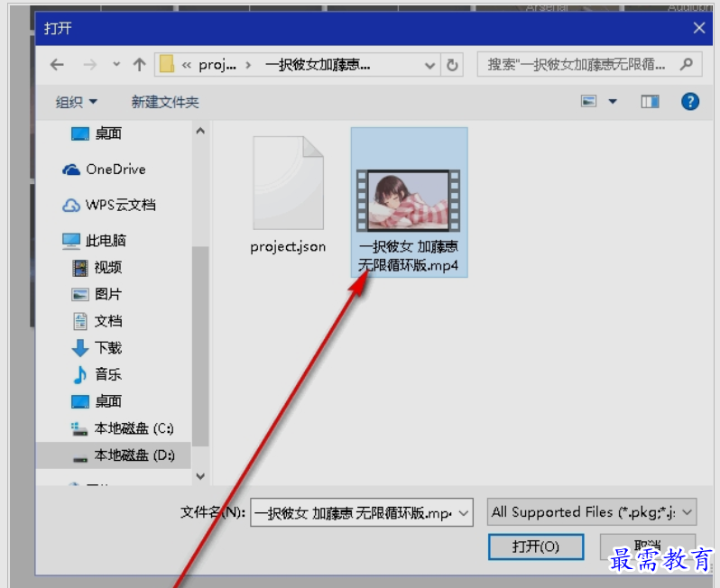Create a folder with 新建文件夹
The image size is (720, 588).
tap(165, 102)
